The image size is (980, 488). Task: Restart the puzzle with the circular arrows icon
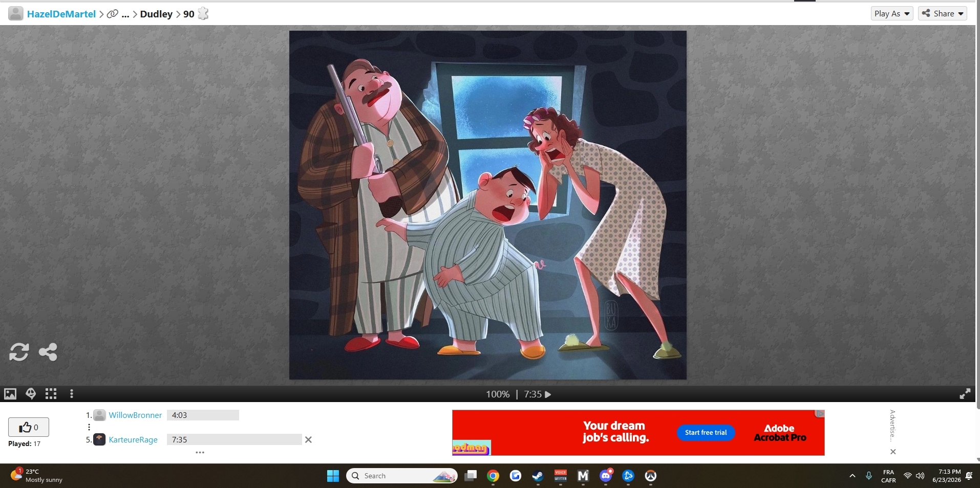point(19,352)
